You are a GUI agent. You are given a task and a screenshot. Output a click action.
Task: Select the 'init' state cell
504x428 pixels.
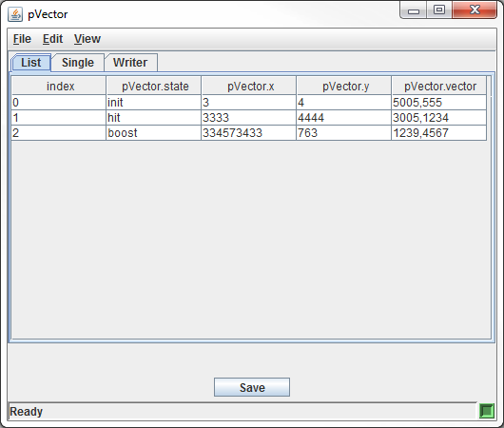click(154, 103)
